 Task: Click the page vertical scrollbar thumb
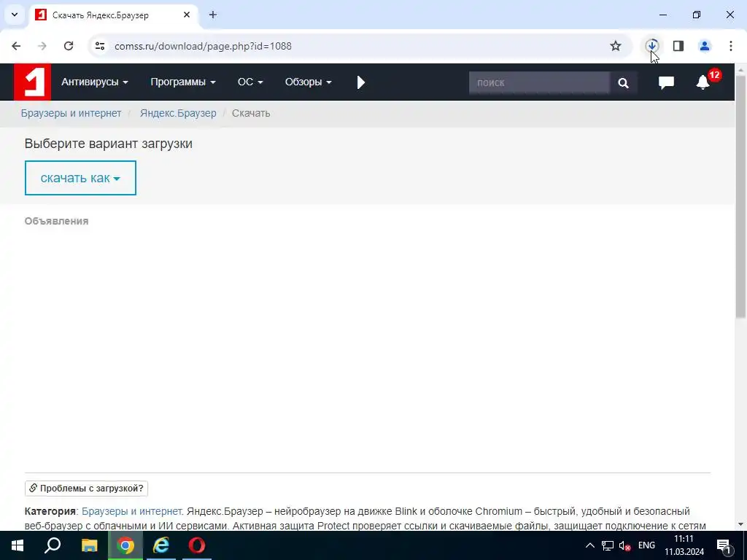tap(741, 196)
